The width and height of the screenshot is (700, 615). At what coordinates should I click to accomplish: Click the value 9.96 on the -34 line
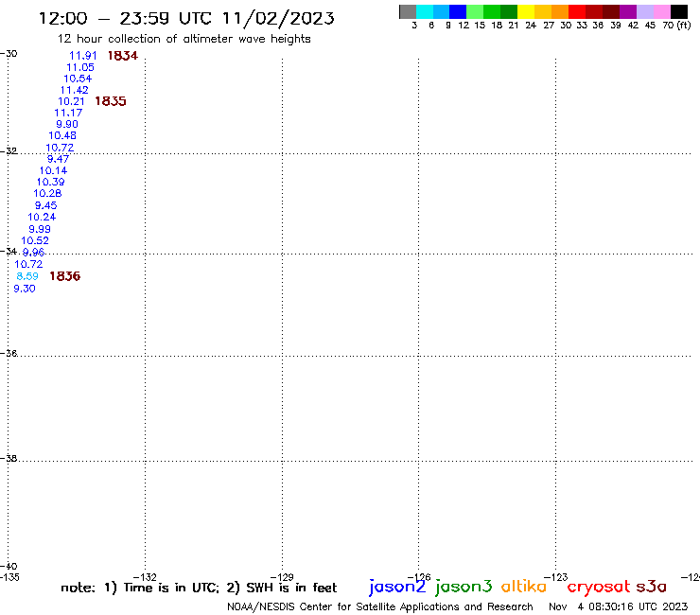33,253
